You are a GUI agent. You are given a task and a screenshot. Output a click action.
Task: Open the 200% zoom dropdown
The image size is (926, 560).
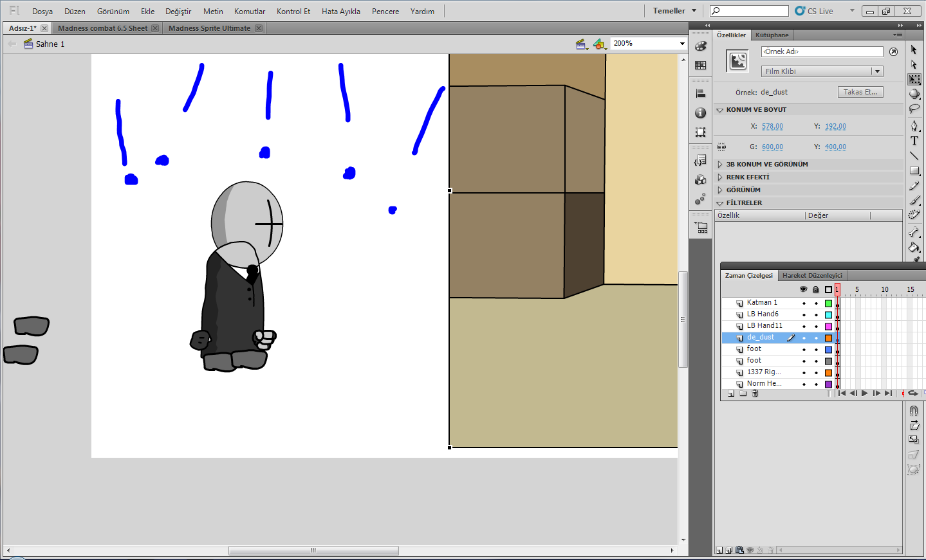tap(683, 44)
